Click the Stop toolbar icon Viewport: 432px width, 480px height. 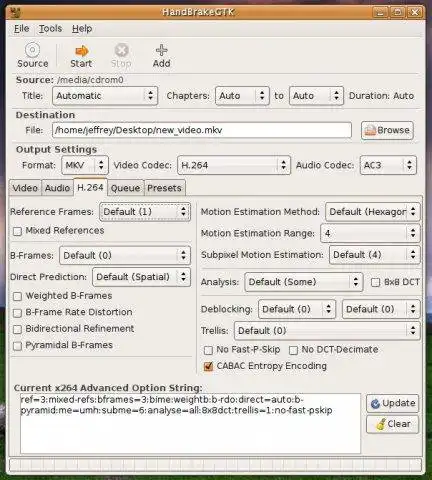(x=121, y=51)
